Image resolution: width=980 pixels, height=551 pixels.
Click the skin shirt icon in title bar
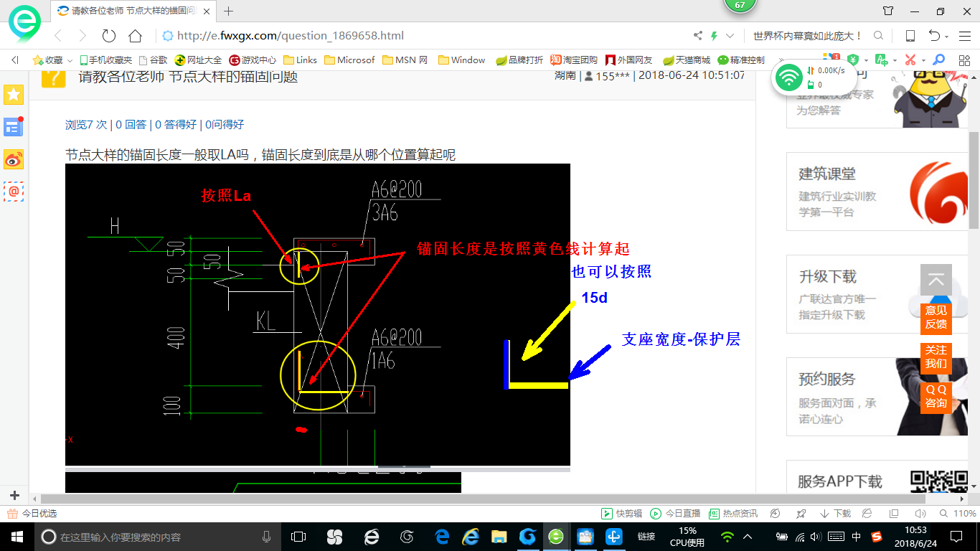pos(888,11)
